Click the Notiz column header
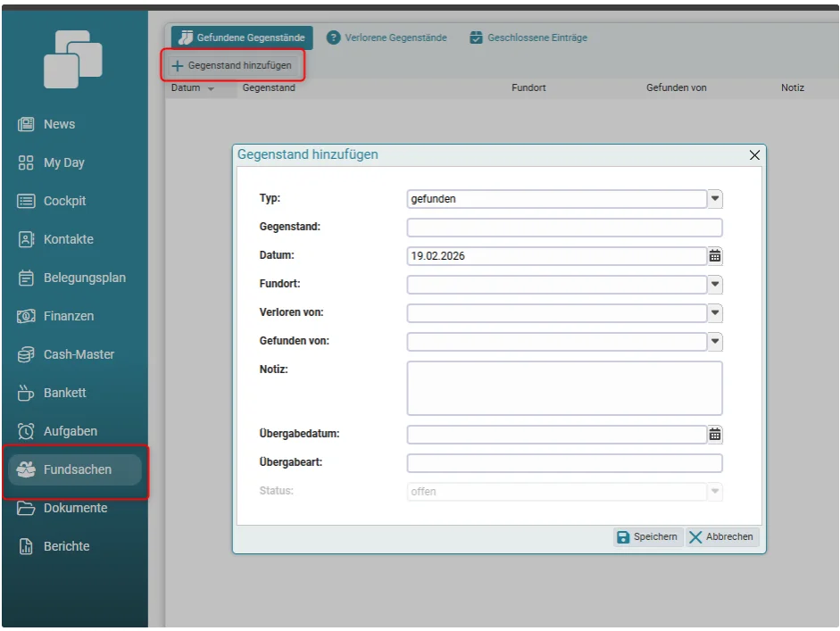 tap(793, 87)
